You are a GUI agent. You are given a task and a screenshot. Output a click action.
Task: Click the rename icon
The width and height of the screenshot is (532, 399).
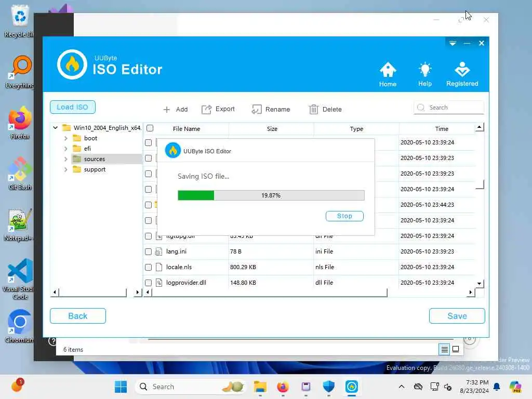point(257,109)
